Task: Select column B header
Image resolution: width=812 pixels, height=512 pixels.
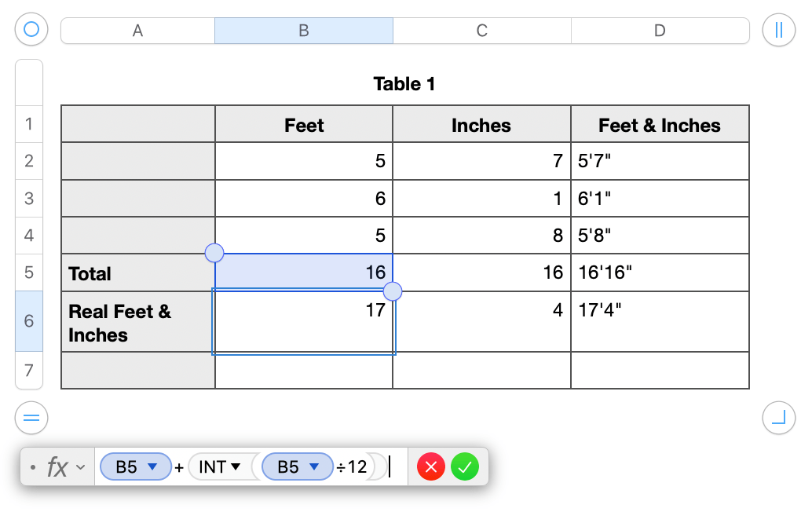Action: pyautogui.click(x=304, y=29)
